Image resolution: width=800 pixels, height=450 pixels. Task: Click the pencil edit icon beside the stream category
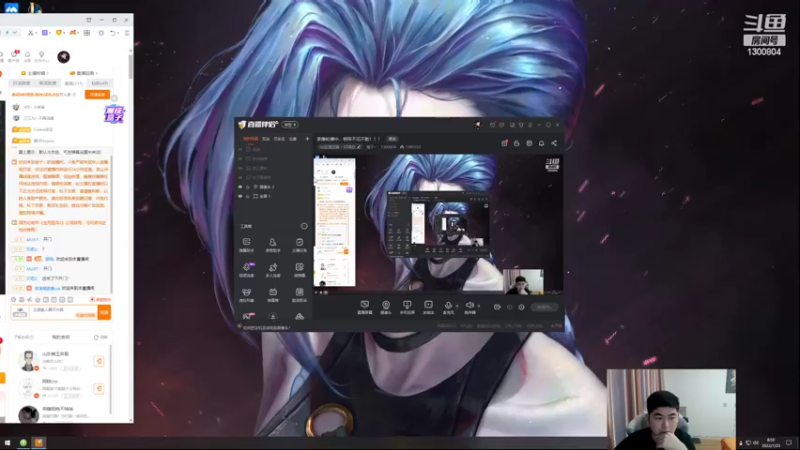point(359,147)
